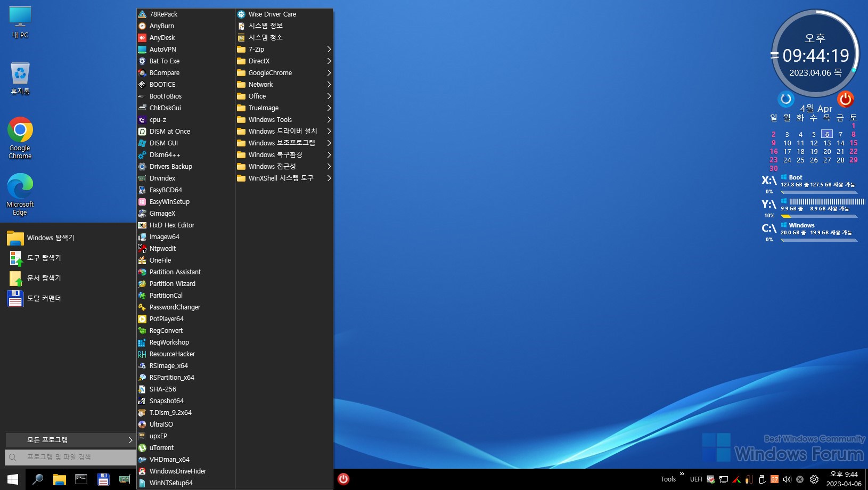Open the settings gear tray icon
This screenshot has height=490, width=868.
pyautogui.click(x=814, y=479)
